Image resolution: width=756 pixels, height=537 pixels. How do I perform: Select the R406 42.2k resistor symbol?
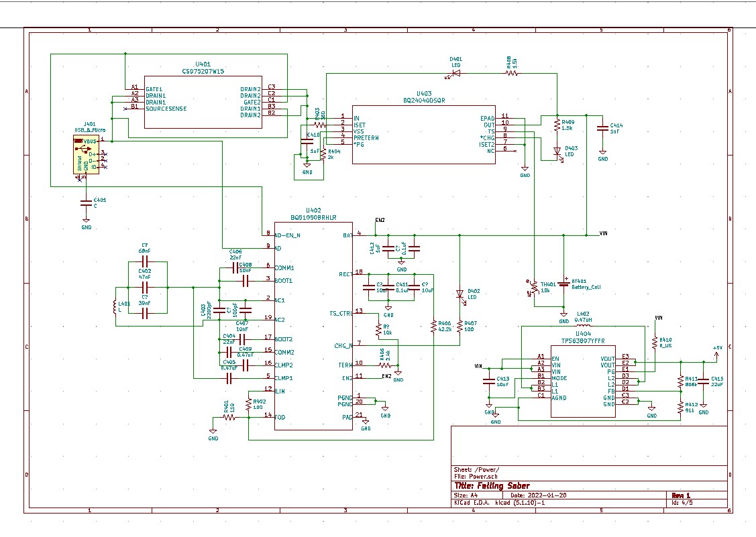click(433, 326)
